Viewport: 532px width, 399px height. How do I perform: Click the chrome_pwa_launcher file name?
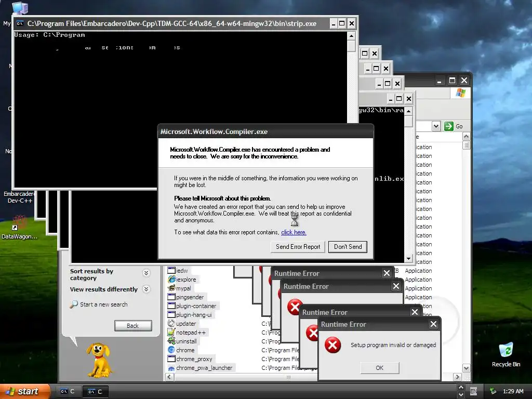(x=204, y=368)
